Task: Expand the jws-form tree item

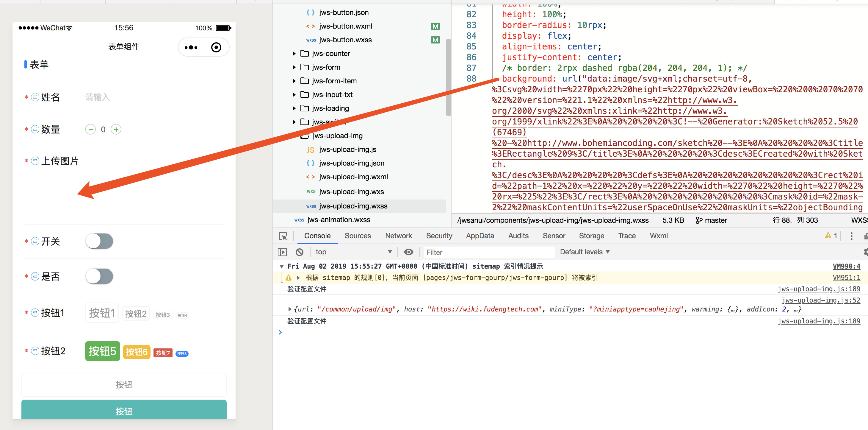Action: (x=296, y=67)
